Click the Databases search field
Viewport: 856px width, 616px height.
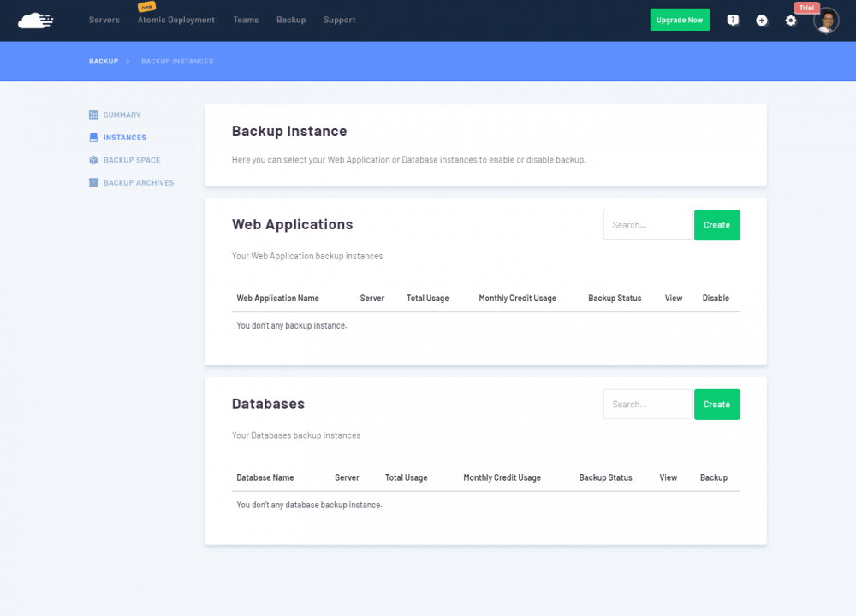pos(646,404)
